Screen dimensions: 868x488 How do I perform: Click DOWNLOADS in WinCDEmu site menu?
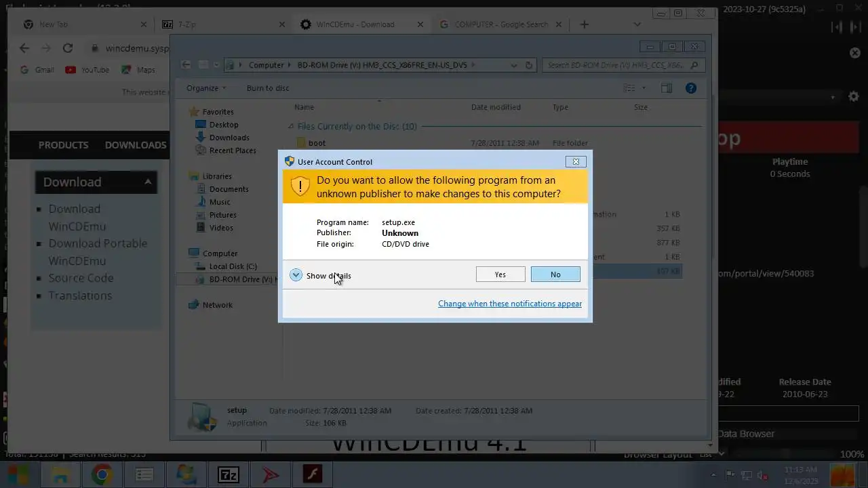136,145
